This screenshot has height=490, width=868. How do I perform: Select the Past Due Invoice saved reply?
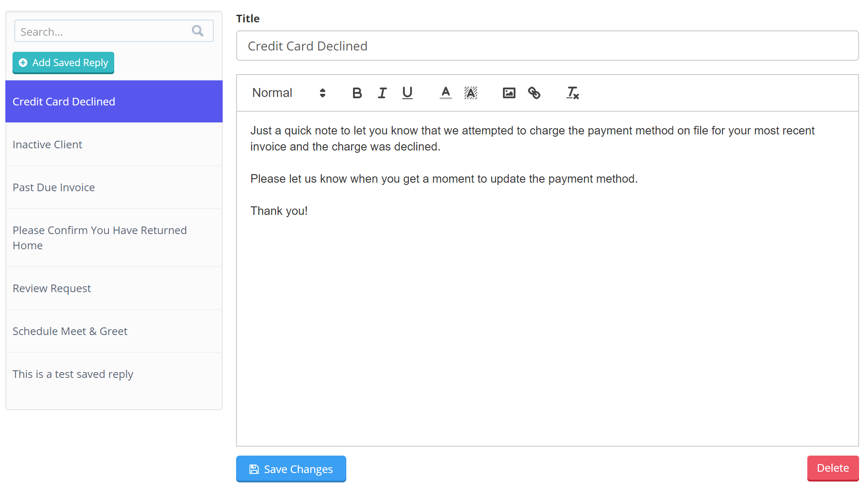click(x=53, y=187)
